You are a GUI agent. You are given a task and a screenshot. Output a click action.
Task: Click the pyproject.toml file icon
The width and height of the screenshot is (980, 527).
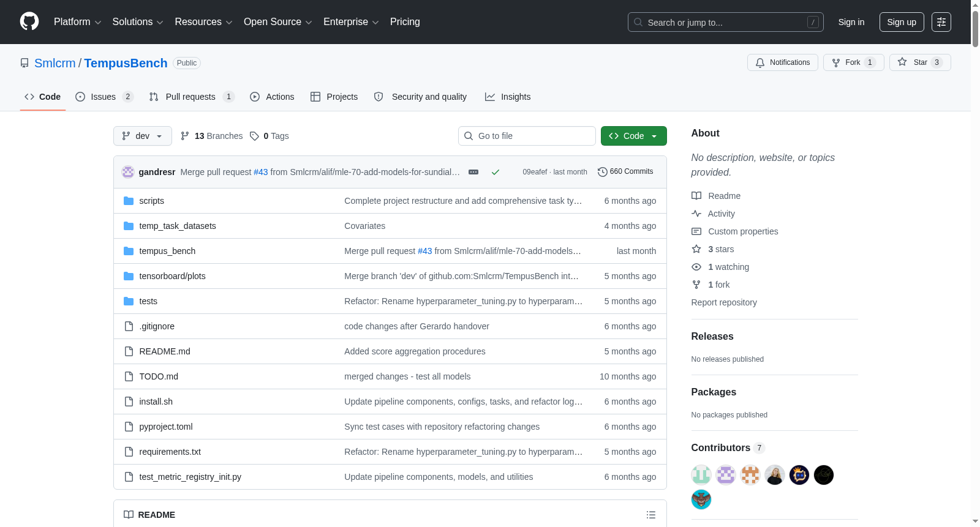129,427
